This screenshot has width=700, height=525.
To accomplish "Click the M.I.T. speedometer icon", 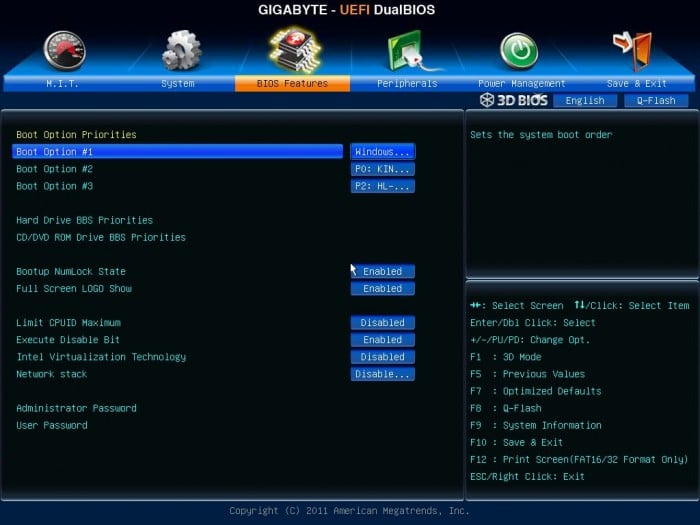I will pyautogui.click(x=65, y=51).
